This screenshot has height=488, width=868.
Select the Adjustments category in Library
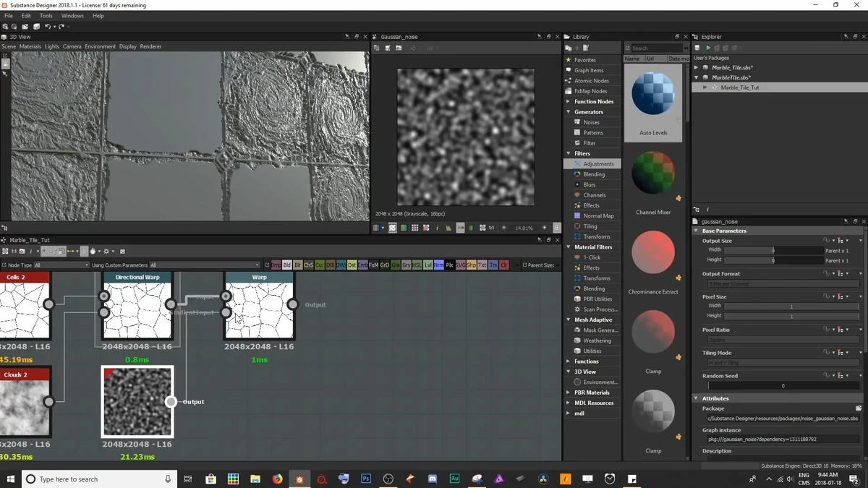point(598,164)
